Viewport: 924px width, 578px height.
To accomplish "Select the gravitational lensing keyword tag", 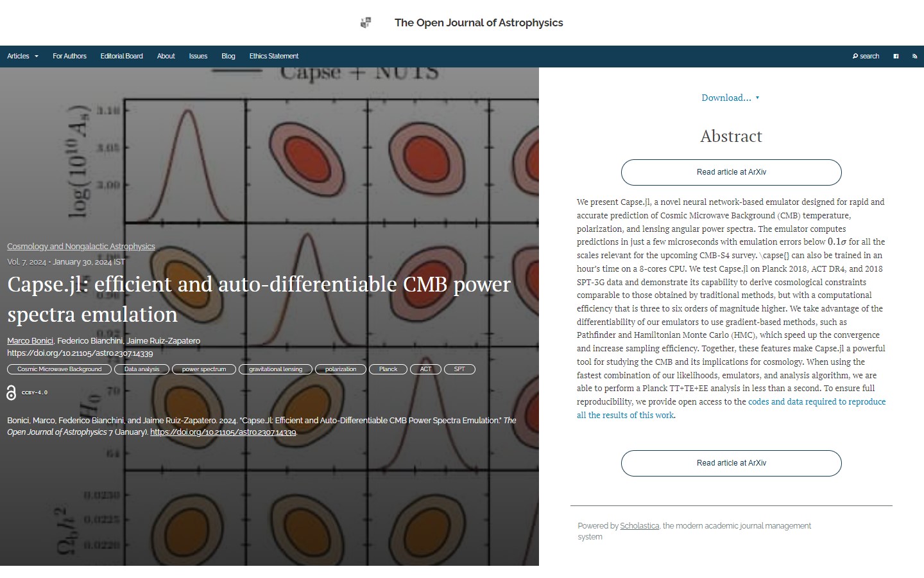I will [275, 369].
